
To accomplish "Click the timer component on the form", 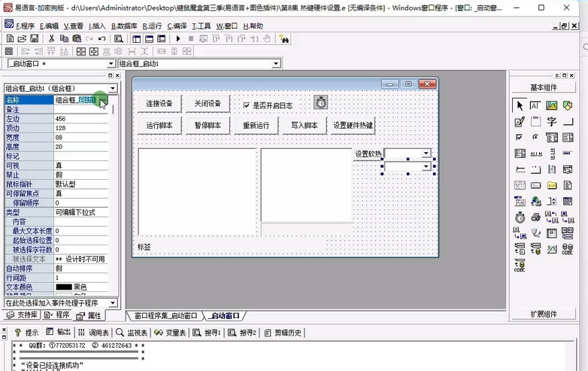I will coord(320,102).
